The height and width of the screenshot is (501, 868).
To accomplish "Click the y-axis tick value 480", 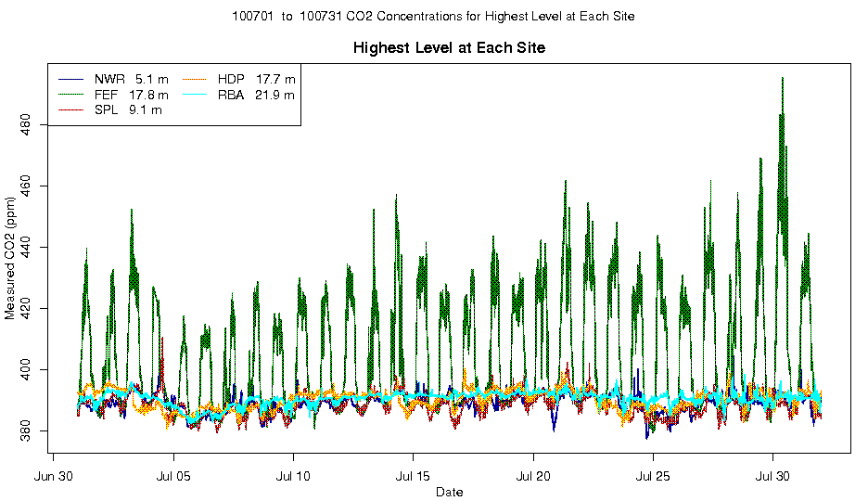I will pos(25,125).
